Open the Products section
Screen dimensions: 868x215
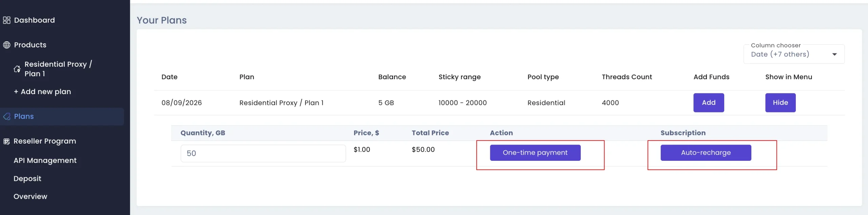click(x=30, y=45)
